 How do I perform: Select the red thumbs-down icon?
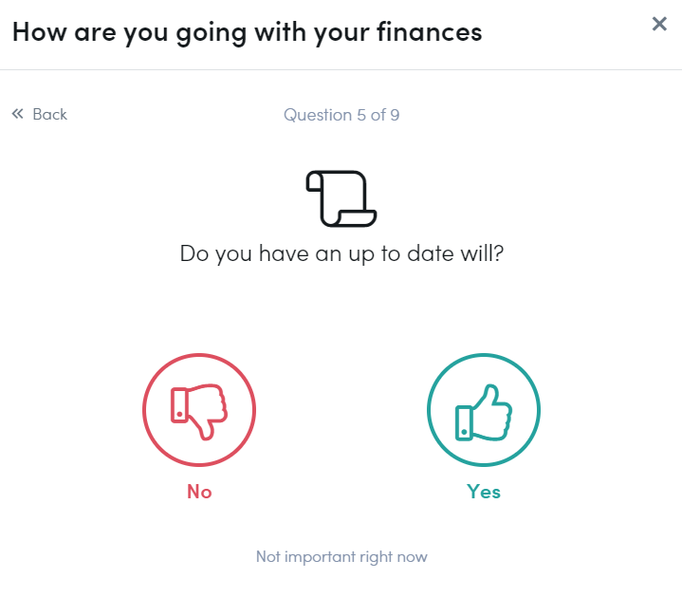point(199,412)
